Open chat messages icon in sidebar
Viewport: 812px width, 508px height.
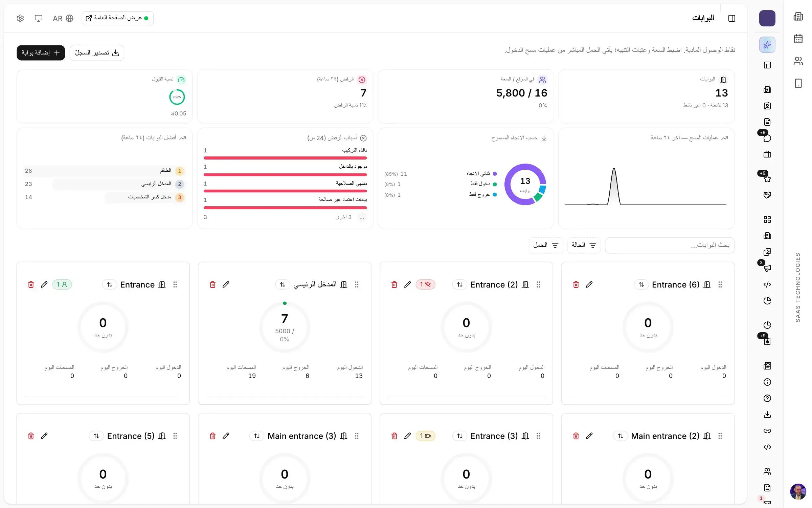767,138
